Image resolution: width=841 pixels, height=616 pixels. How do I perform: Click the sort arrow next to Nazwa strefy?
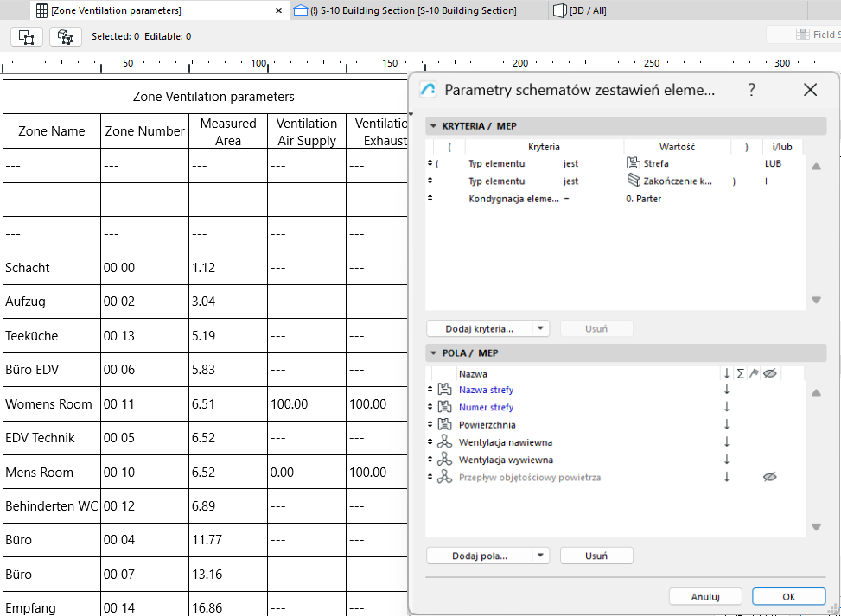pyautogui.click(x=726, y=389)
